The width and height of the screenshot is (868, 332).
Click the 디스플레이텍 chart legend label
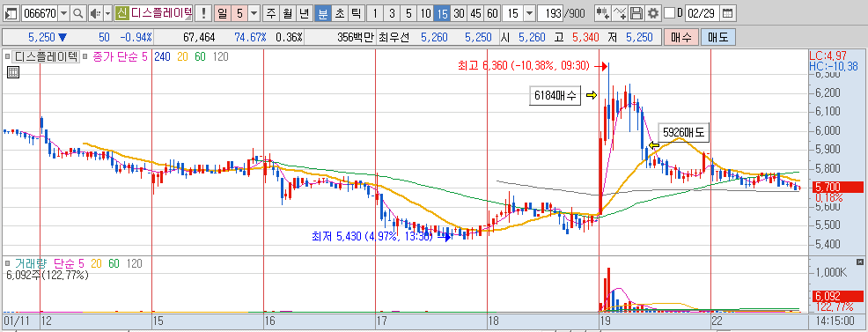click(47, 56)
